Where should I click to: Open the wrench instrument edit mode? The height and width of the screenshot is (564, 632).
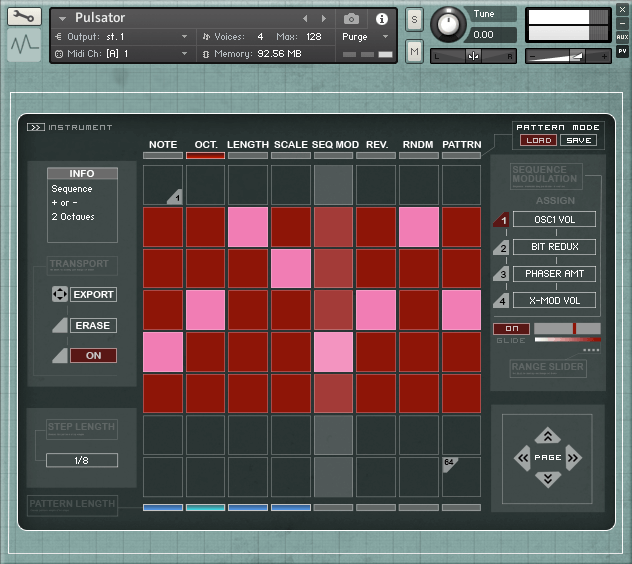24,17
